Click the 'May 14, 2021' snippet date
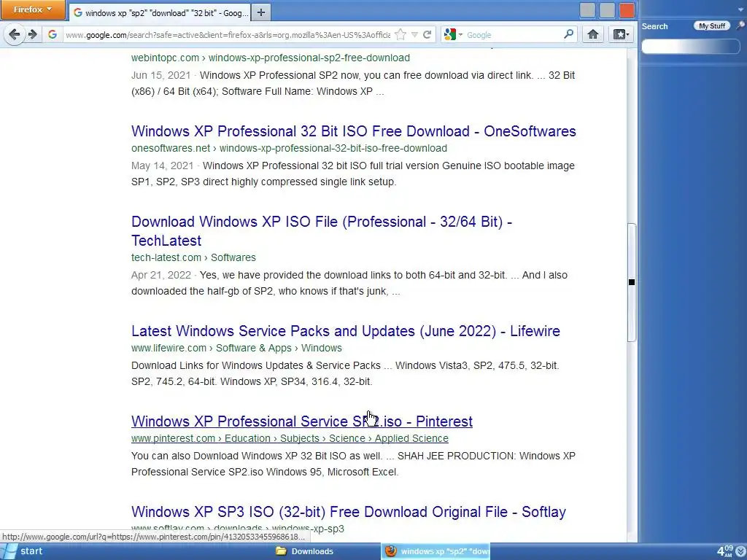The width and height of the screenshot is (747, 560). point(162,166)
